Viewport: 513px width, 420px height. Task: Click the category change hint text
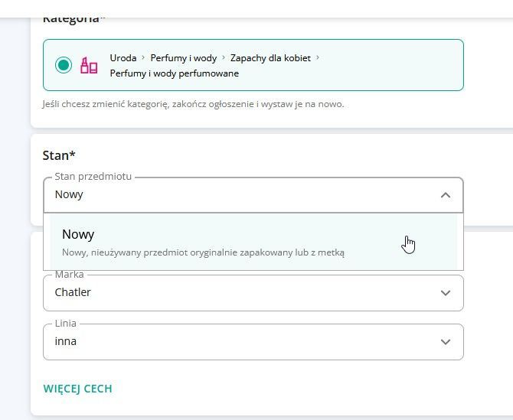click(194, 104)
